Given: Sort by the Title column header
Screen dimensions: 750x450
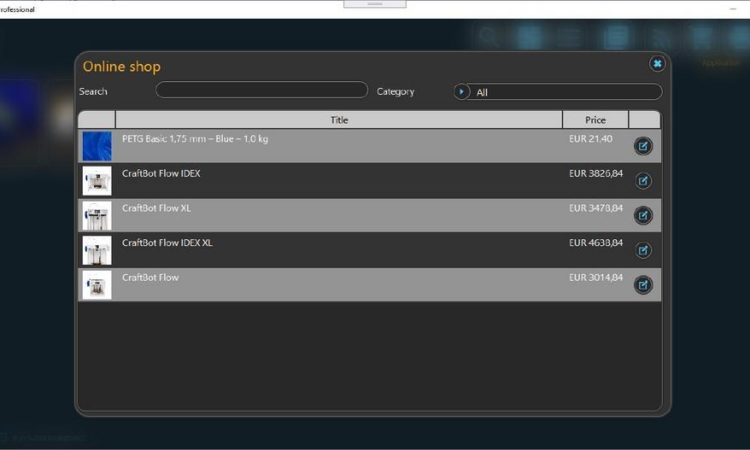Looking at the screenshot, I should pos(339,120).
